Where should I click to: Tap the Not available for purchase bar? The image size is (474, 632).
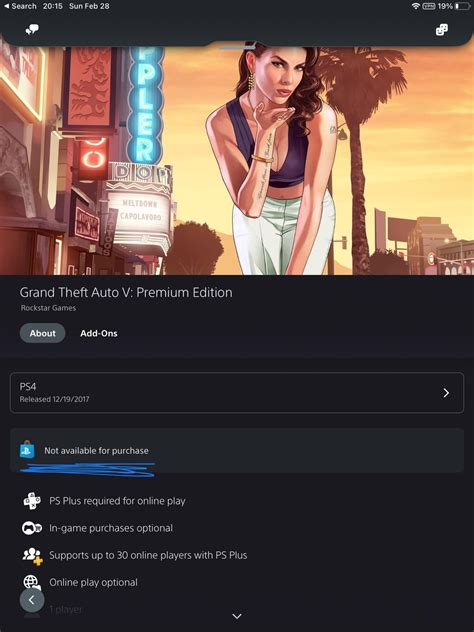[x=237, y=450]
